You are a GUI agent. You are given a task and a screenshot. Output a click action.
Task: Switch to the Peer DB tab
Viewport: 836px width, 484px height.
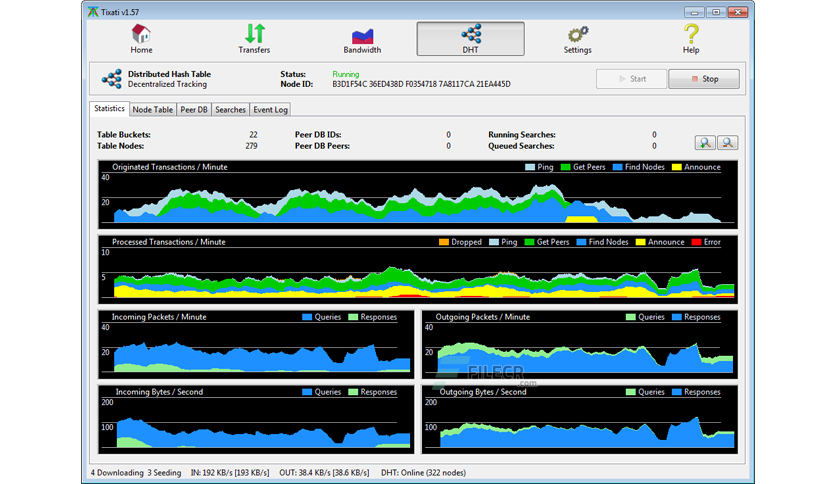pyautogui.click(x=194, y=109)
